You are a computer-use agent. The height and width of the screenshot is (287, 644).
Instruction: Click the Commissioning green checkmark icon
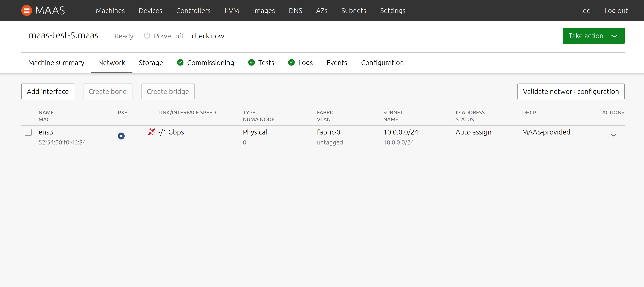(x=180, y=62)
